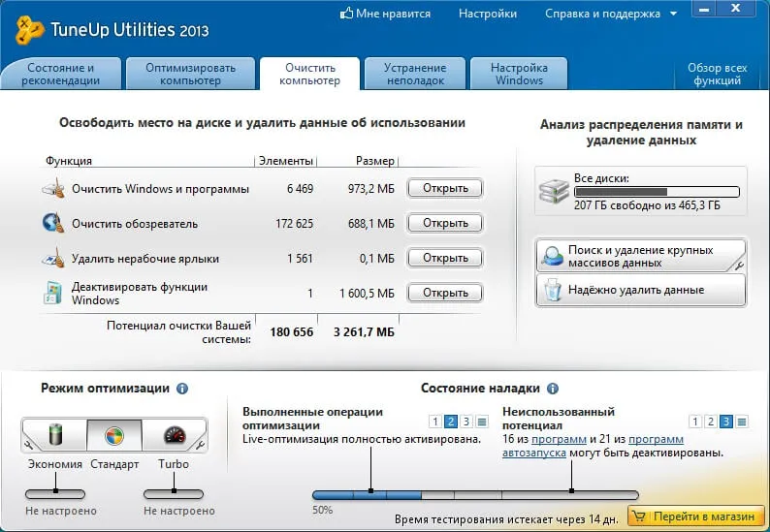
Task: Expand the Справка и поддержка dropdown arrow
Action: pos(673,14)
